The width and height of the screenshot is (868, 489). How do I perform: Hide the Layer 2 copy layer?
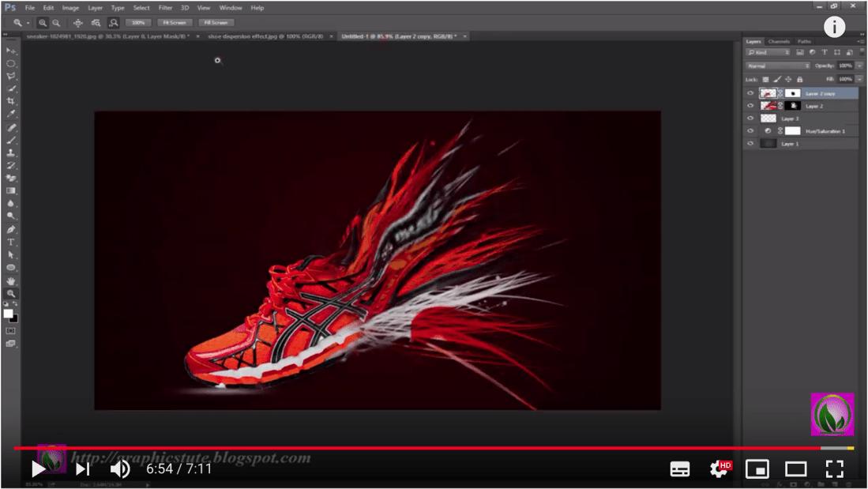pyautogui.click(x=750, y=93)
